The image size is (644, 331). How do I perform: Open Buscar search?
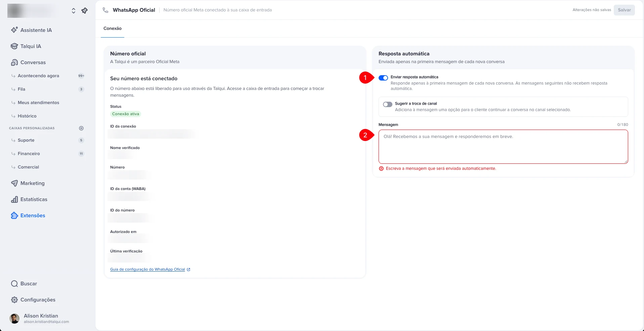click(29, 284)
